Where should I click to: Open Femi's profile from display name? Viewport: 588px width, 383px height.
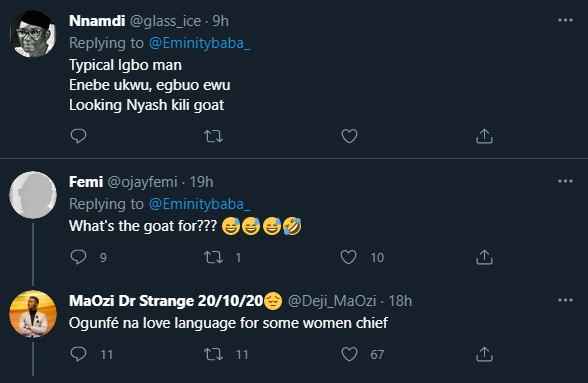point(86,182)
